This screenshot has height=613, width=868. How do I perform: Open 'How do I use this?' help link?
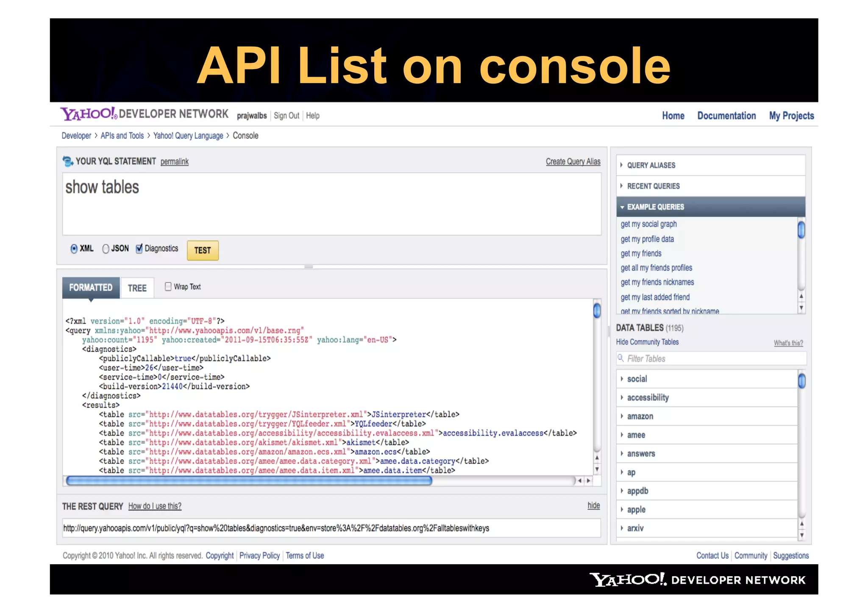click(155, 506)
